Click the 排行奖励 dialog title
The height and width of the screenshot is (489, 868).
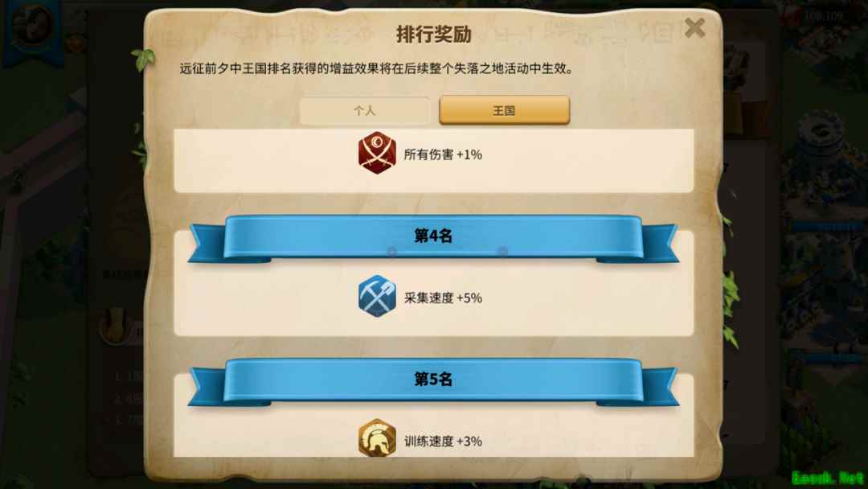(433, 35)
